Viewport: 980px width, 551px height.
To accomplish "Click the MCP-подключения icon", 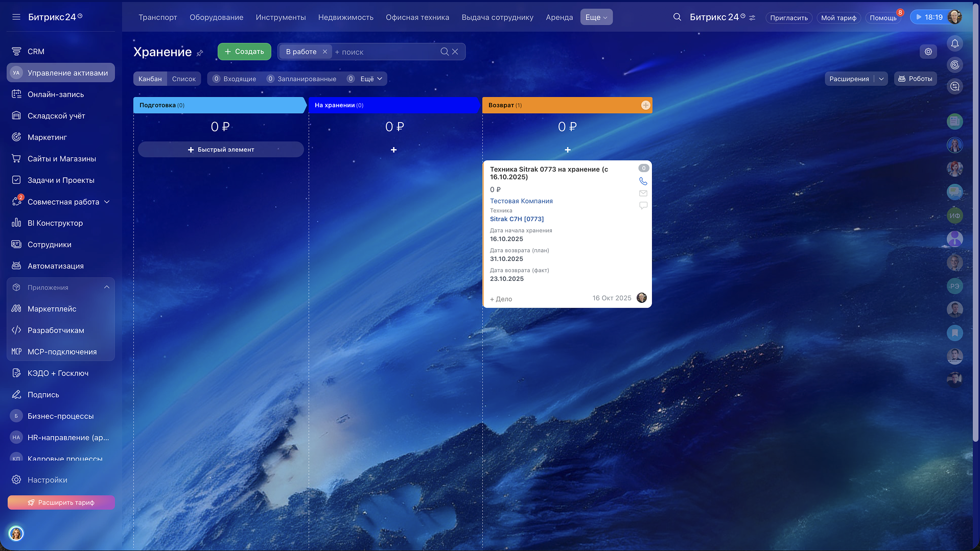I will point(16,352).
